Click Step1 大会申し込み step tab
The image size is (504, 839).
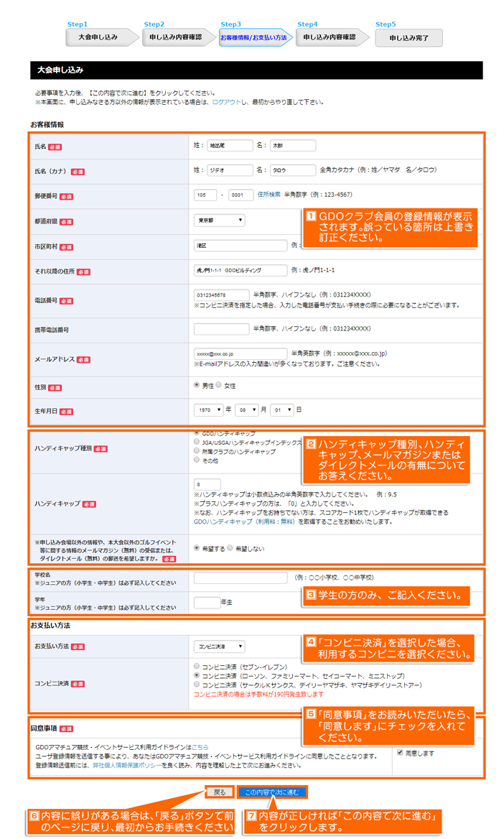coord(102,37)
